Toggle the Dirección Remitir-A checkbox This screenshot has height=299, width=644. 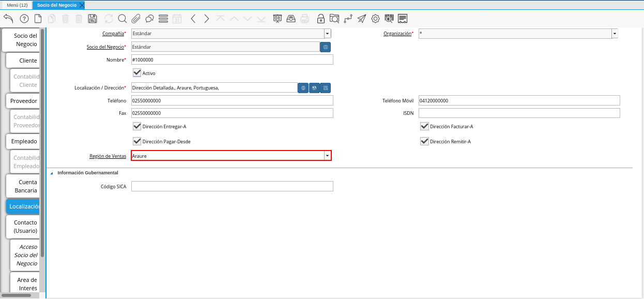tap(424, 141)
